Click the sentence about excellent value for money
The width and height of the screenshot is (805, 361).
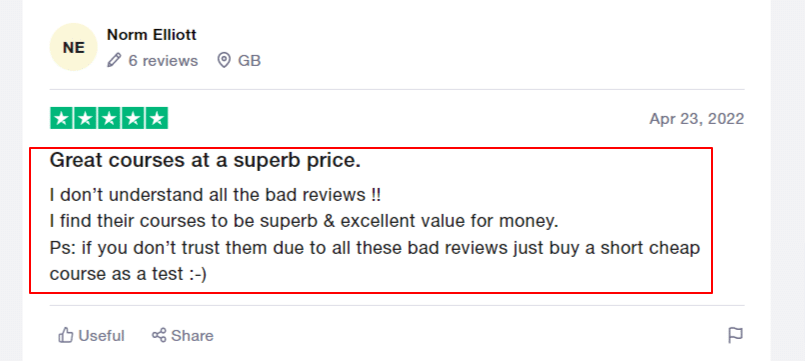click(x=304, y=222)
